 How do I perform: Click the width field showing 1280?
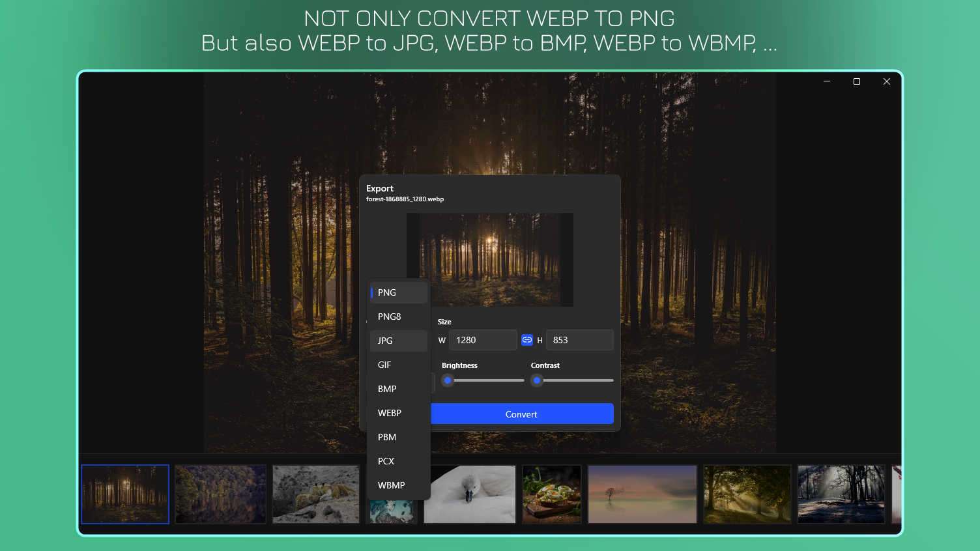[x=483, y=340]
